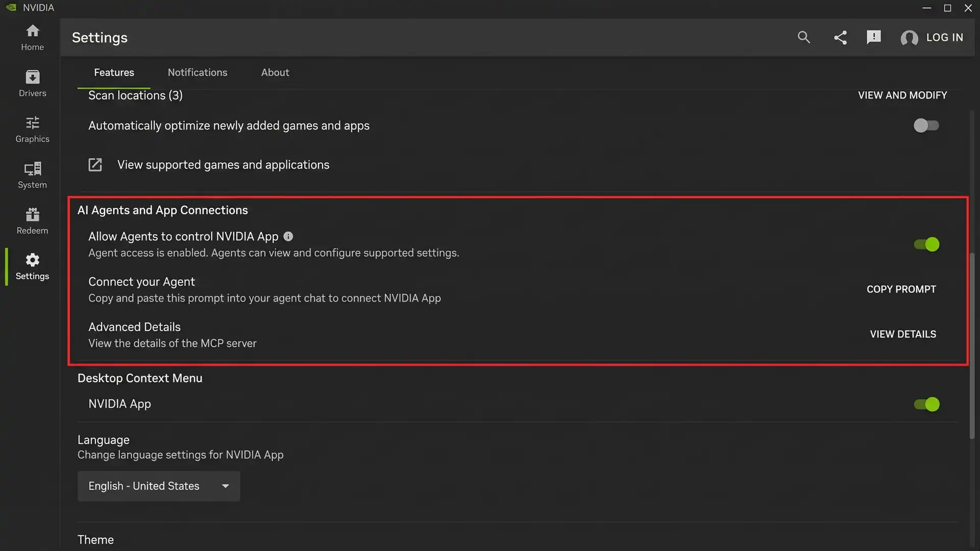Click the AI Agents and App Connections heading
This screenshot has width=980, height=551.
click(162, 210)
